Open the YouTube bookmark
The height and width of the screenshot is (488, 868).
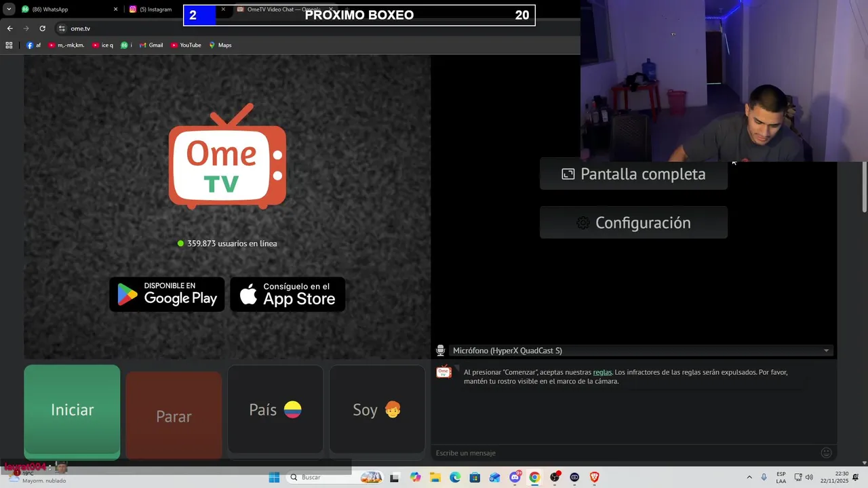(186, 45)
